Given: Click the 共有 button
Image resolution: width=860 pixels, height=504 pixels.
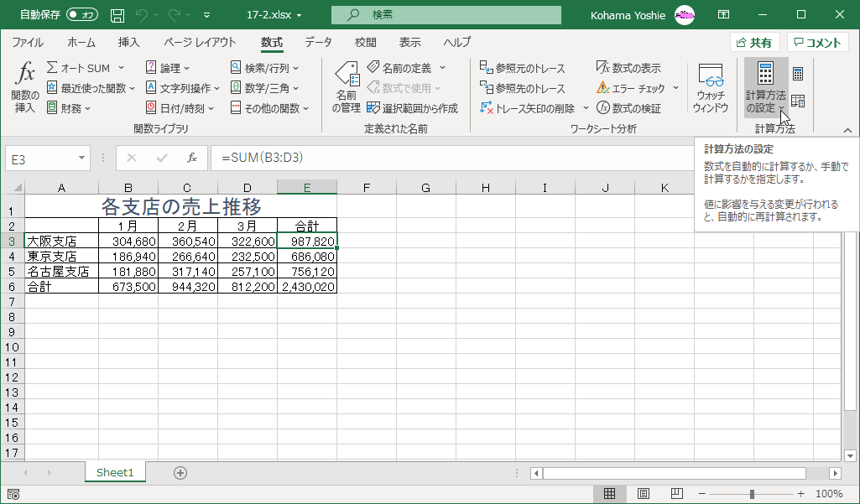Looking at the screenshot, I should point(754,41).
